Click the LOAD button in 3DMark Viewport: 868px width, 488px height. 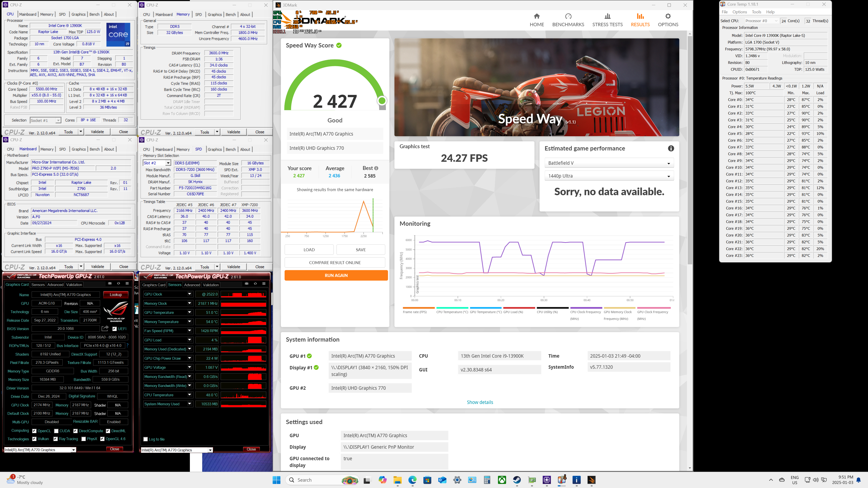point(309,250)
